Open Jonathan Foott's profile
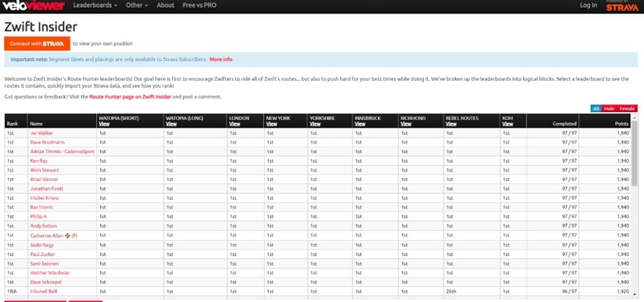The image size is (644, 302). click(47, 188)
